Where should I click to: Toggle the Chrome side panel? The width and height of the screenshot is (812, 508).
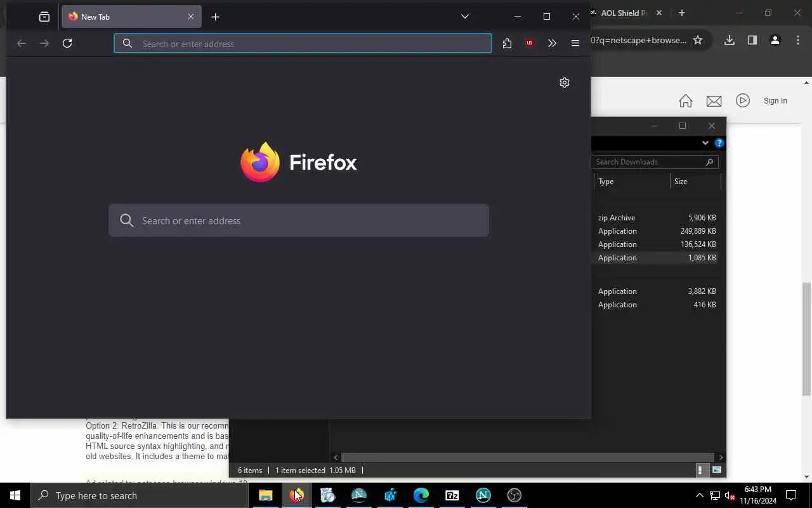coord(752,40)
